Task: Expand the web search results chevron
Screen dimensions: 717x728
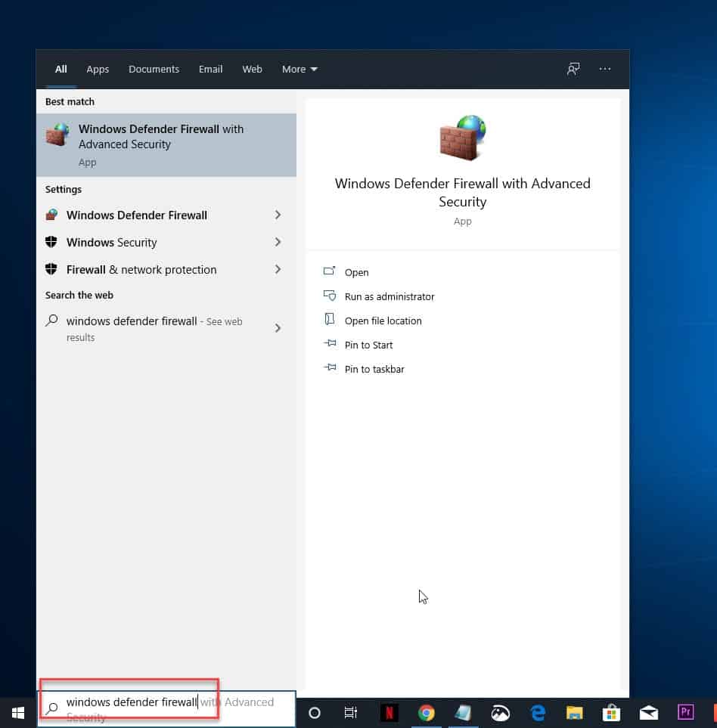Action: click(278, 329)
